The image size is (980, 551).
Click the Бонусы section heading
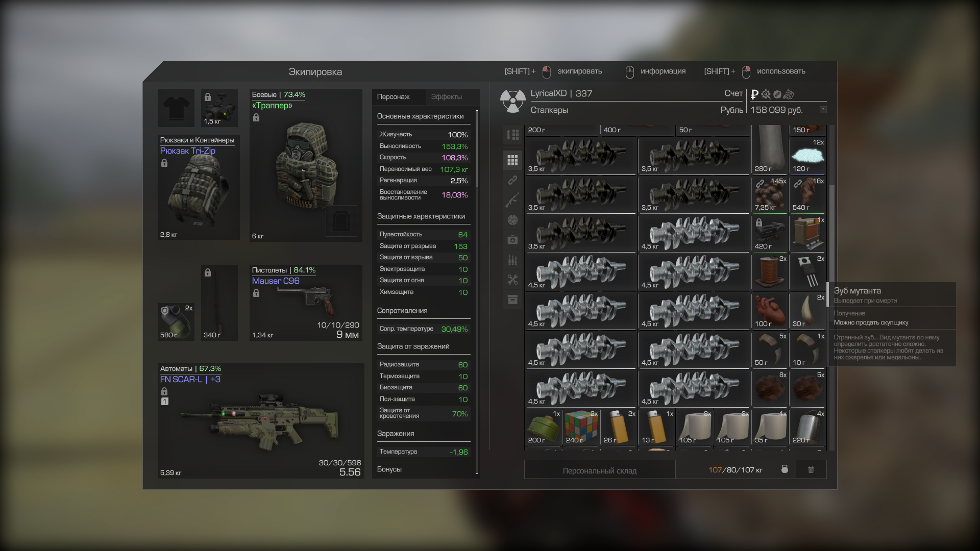(389, 469)
